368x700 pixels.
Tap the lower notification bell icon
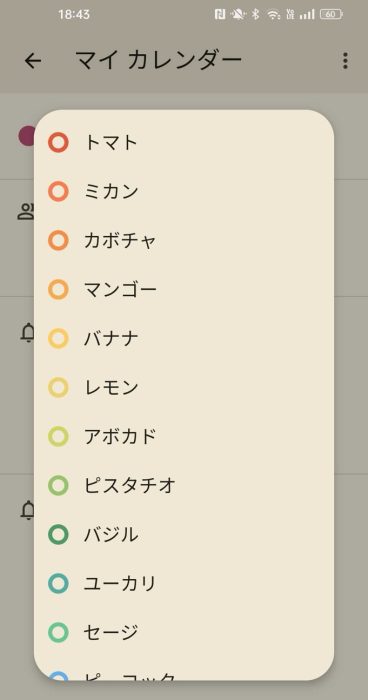coord(27,510)
